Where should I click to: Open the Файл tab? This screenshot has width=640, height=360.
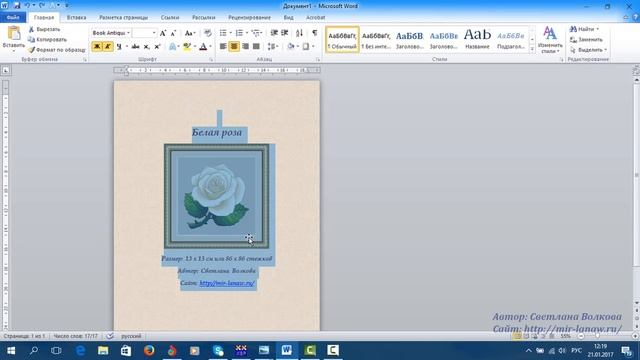point(13,18)
